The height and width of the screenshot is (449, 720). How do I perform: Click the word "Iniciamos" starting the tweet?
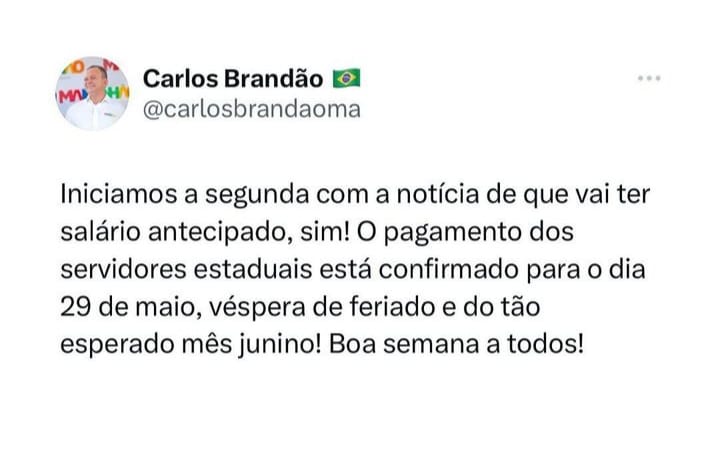pyautogui.click(x=118, y=194)
